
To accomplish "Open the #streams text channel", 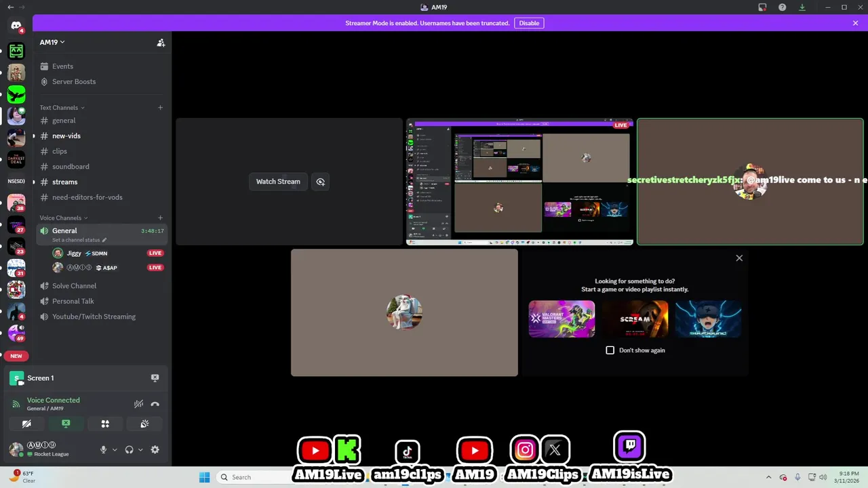I will pyautogui.click(x=102, y=182).
